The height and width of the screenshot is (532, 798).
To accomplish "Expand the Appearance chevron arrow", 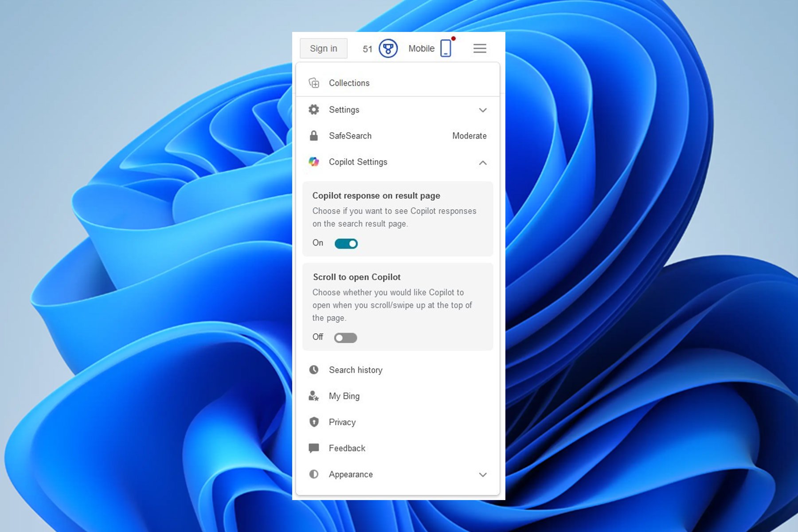I will tap(483, 475).
